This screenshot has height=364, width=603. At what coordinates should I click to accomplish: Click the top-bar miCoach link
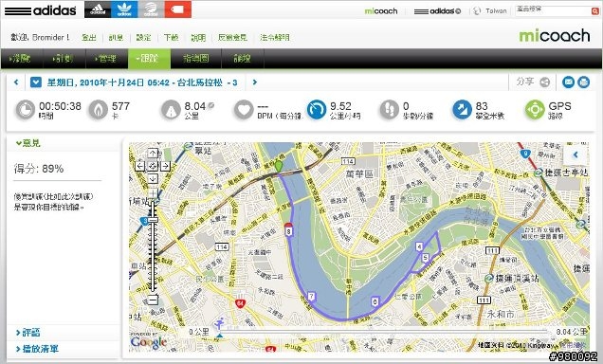click(x=381, y=11)
